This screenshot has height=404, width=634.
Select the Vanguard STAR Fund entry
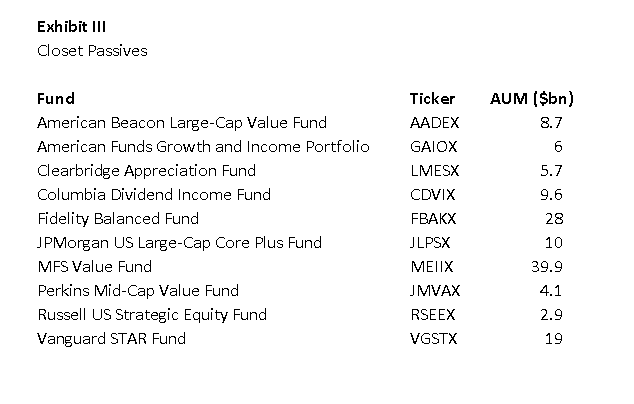tap(111, 339)
